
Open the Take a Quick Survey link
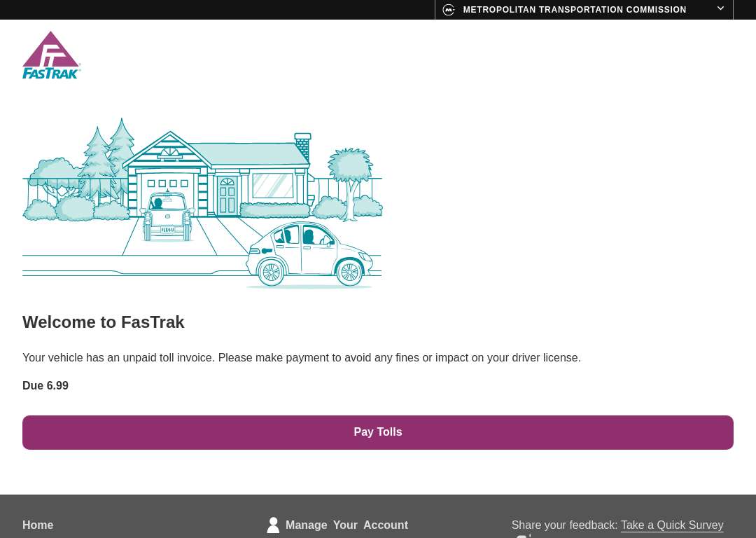(671, 525)
